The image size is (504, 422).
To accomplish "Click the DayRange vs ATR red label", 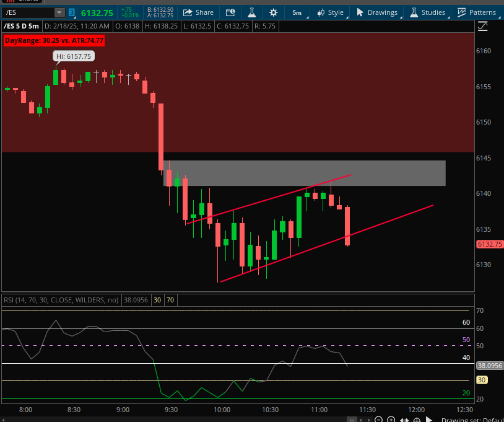I will click(x=54, y=41).
